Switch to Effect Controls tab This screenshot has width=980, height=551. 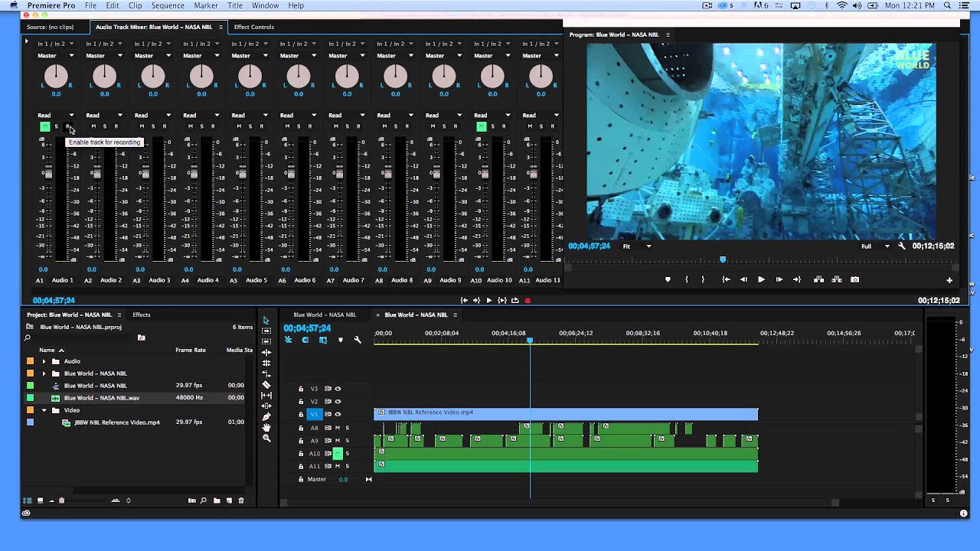(x=253, y=27)
